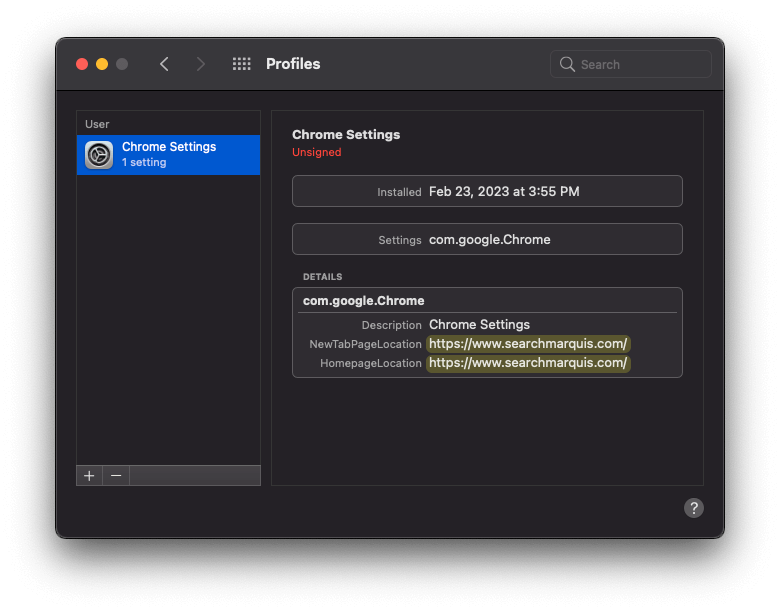Minimize the Profiles window
This screenshot has width=780, height=612.
pos(102,64)
